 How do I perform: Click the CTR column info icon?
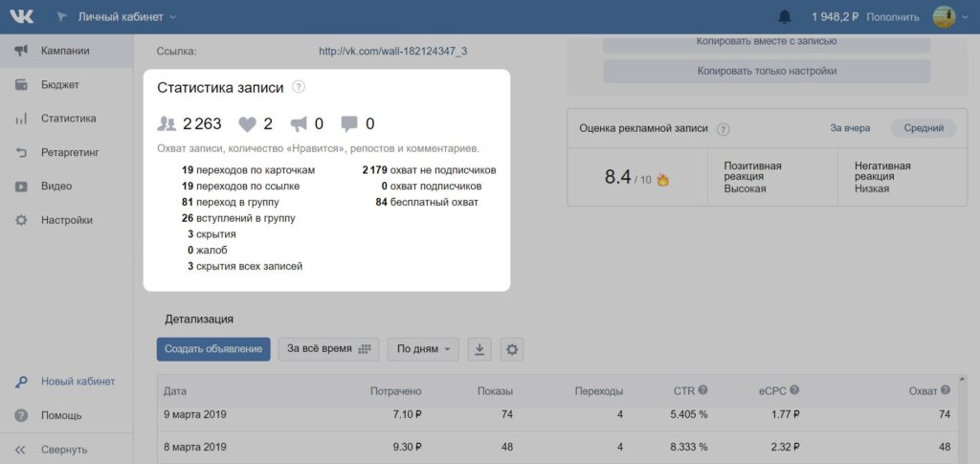(x=702, y=390)
